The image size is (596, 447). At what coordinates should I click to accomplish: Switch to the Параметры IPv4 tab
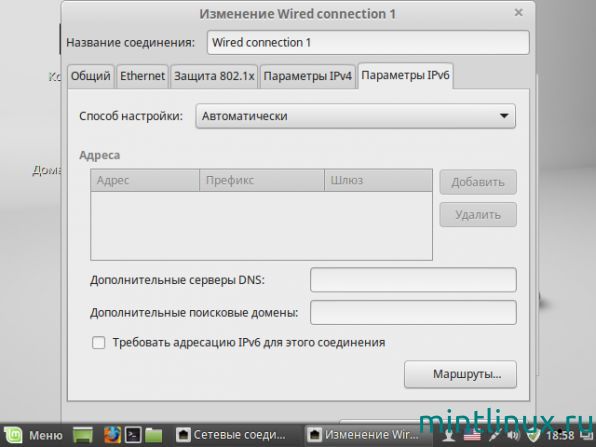pos(308,76)
